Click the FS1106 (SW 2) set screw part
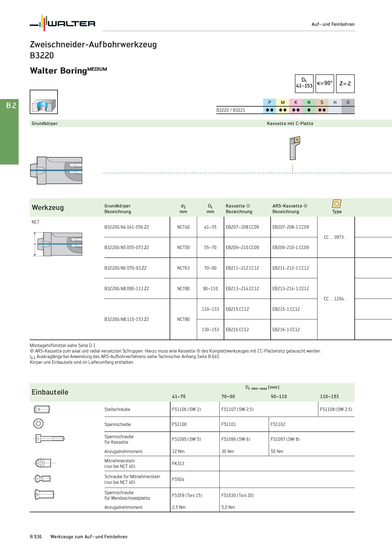 tap(187, 409)
